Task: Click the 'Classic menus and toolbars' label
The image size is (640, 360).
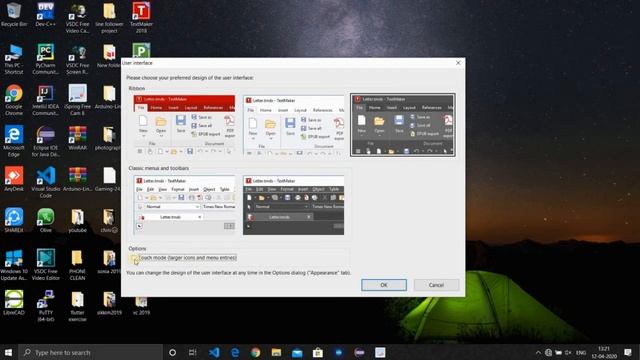Action: click(x=159, y=168)
